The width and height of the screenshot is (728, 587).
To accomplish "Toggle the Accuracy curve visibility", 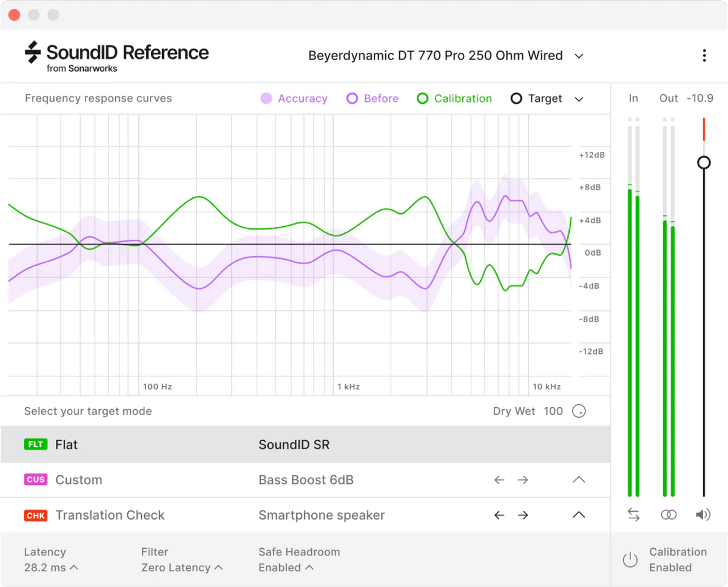I will tap(266, 98).
